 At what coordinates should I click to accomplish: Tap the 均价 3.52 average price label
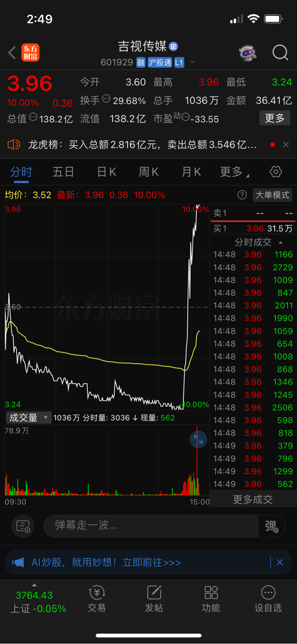pyautogui.click(x=28, y=195)
